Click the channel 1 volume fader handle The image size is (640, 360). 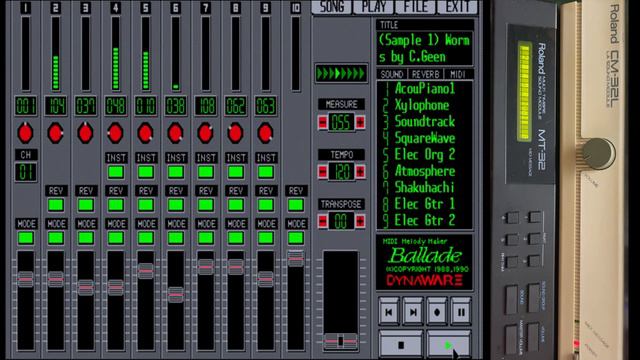point(25,280)
